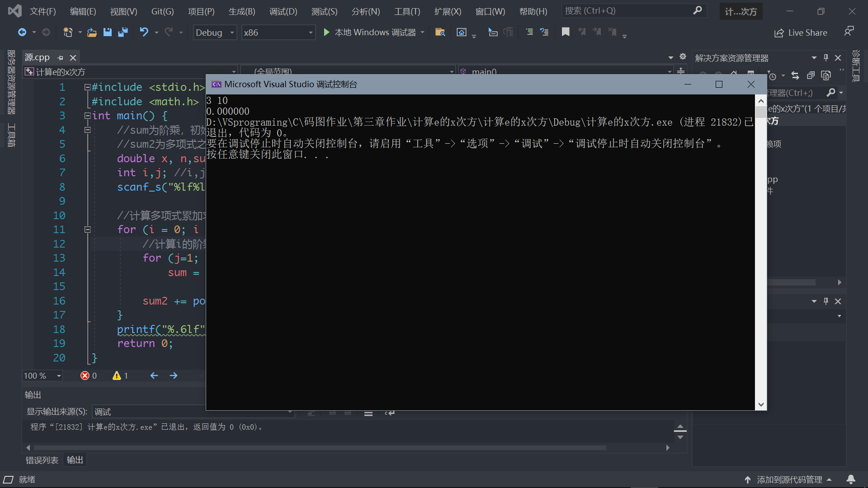Open the output source 调试 dropdown
Image resolution: width=868 pixels, height=488 pixels.
pos(193,412)
